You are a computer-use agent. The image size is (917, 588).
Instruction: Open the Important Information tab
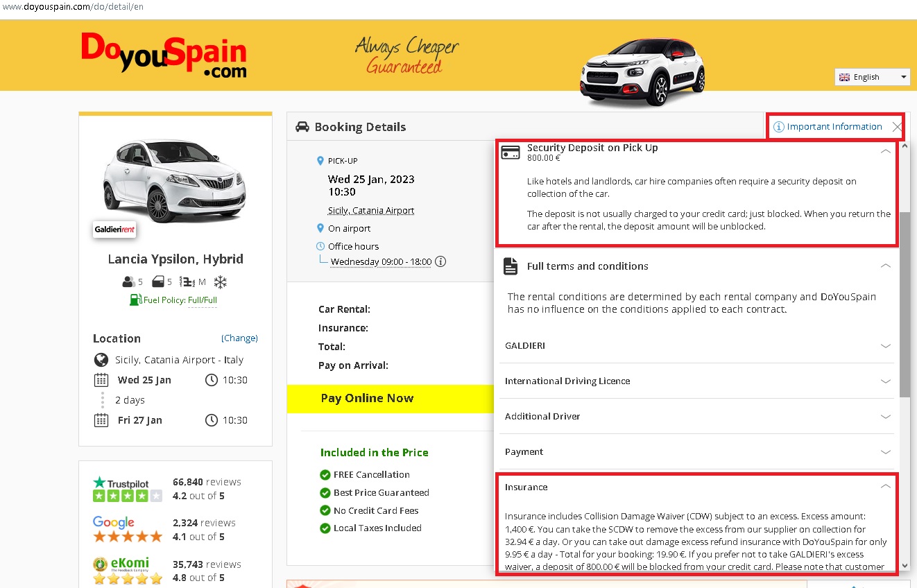point(834,127)
